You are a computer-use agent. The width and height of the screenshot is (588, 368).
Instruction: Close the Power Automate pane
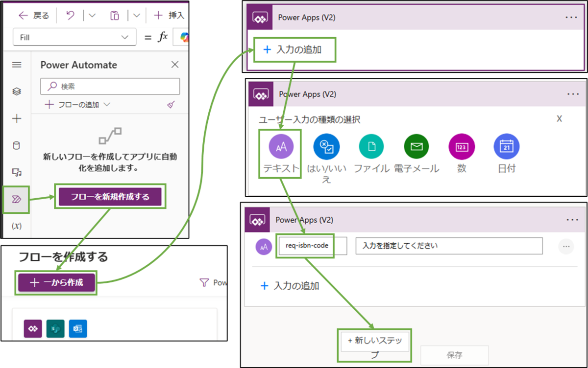point(174,65)
